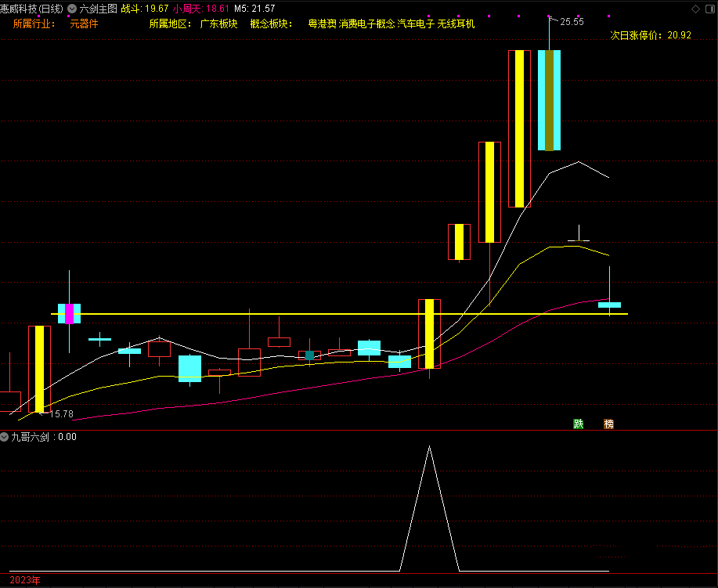
Task: Open the 六剑主图 indicator dropdown arrow
Action: [72, 8]
